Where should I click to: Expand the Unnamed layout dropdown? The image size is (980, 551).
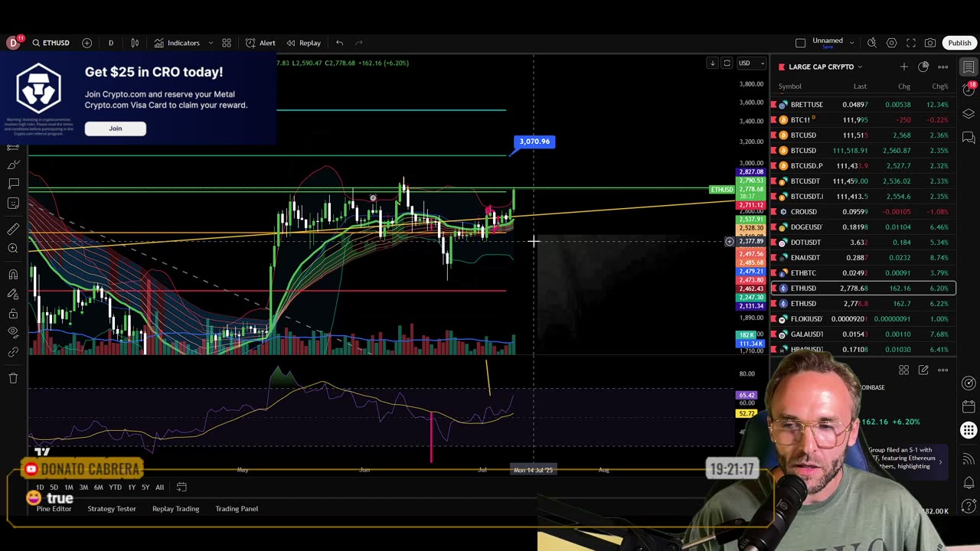[x=851, y=43]
